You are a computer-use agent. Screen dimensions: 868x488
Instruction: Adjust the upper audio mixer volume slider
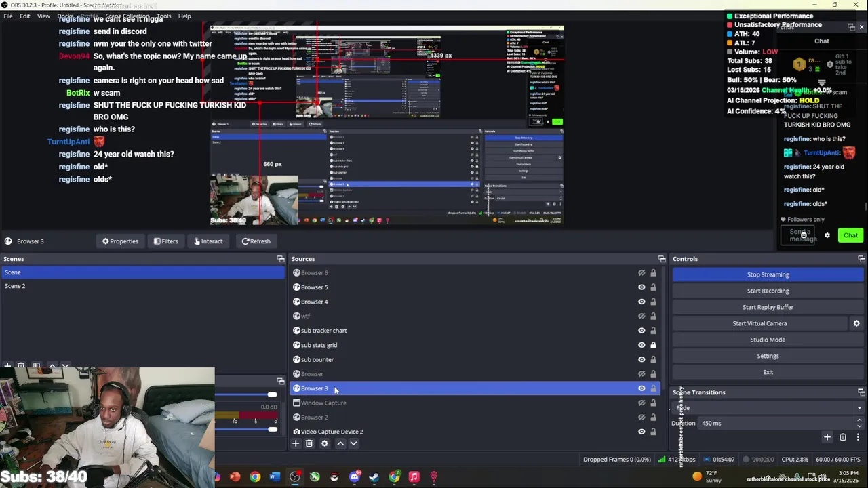pyautogui.click(x=272, y=394)
